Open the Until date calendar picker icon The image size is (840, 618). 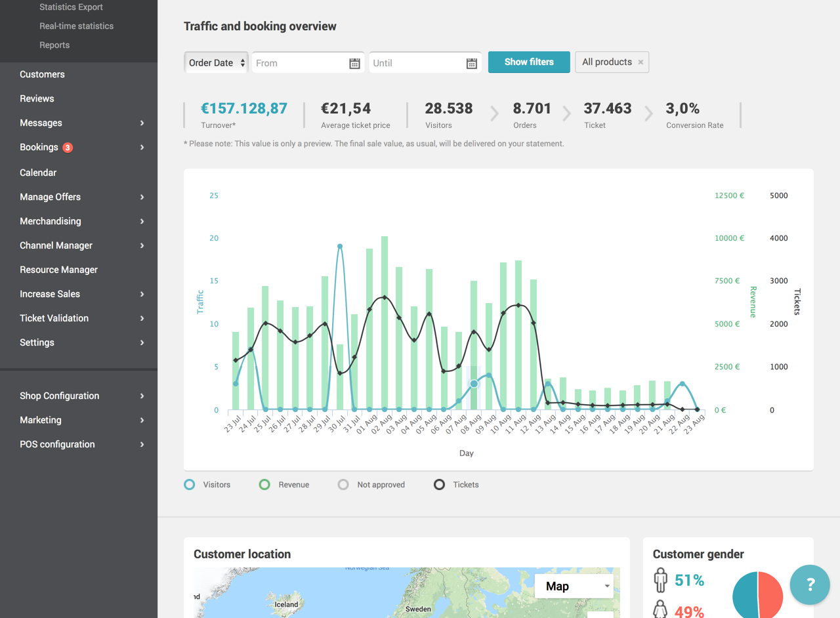point(471,63)
